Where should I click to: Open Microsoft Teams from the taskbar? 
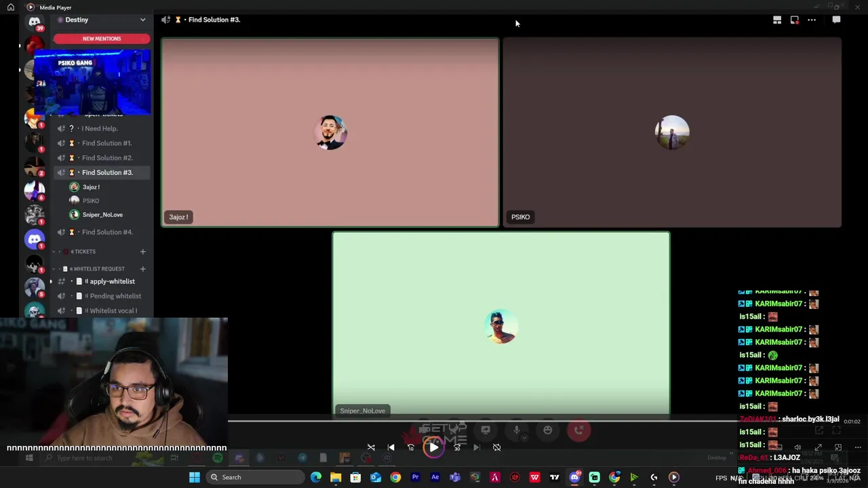click(x=455, y=477)
